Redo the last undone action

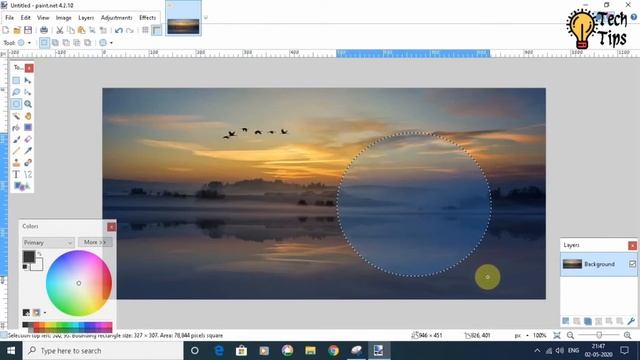pyautogui.click(x=130, y=30)
